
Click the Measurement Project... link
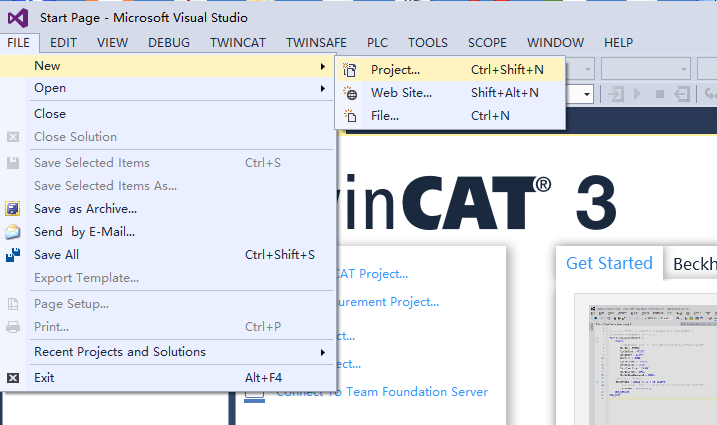coord(388,302)
